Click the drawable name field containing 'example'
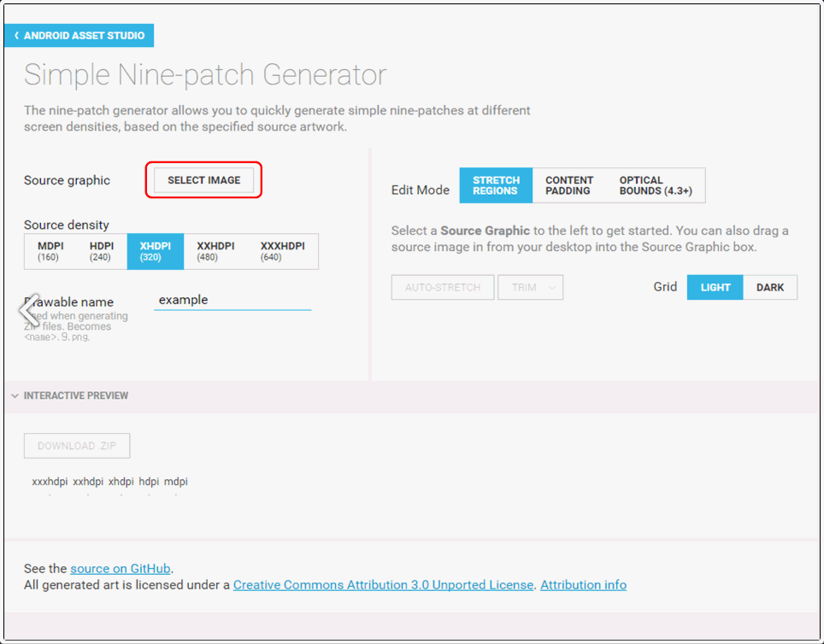 tap(232, 300)
